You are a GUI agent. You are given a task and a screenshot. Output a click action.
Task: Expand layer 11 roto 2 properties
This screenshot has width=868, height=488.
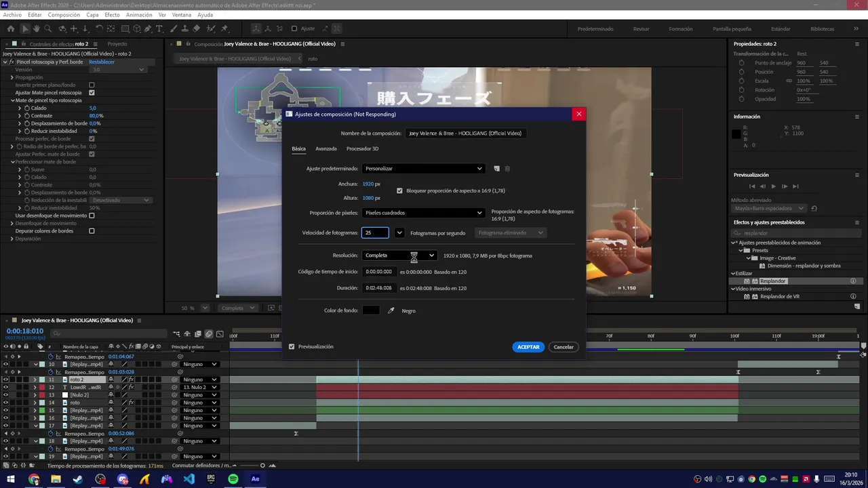click(35, 380)
